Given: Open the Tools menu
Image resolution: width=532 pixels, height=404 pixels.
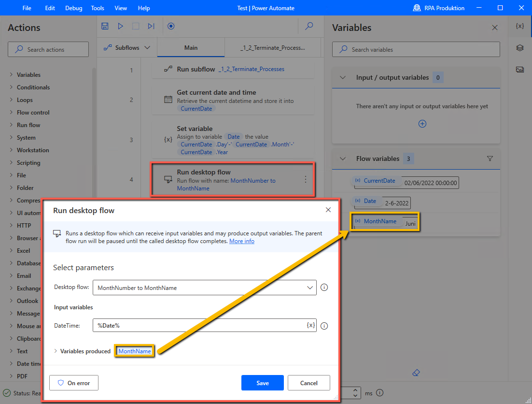Looking at the screenshot, I should [x=98, y=8].
